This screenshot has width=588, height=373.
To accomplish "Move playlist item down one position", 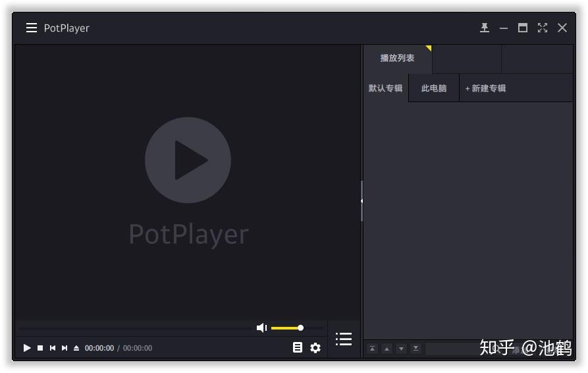I will tap(401, 349).
